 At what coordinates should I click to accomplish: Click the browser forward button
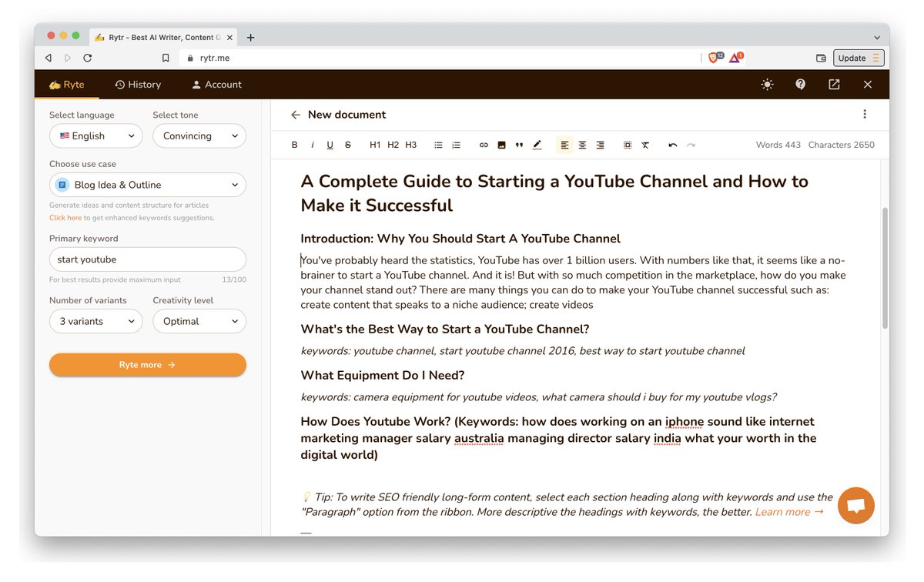pyautogui.click(x=68, y=58)
